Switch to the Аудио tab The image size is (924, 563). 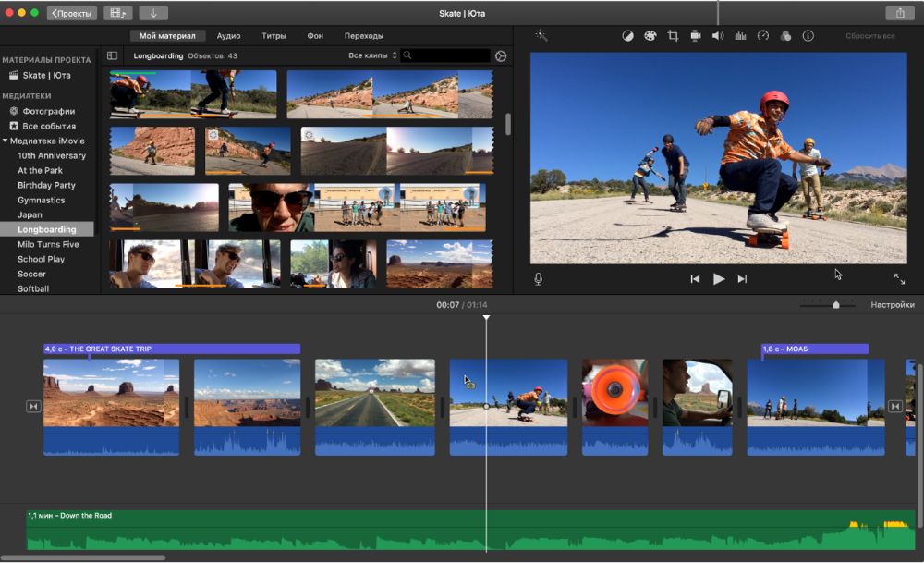coord(228,35)
